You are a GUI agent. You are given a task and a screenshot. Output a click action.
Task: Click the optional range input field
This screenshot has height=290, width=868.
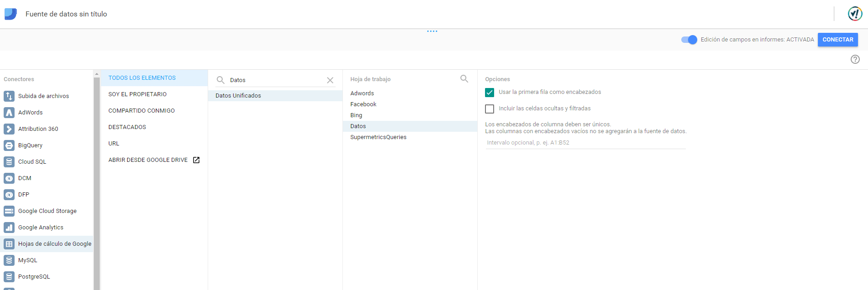point(585,143)
